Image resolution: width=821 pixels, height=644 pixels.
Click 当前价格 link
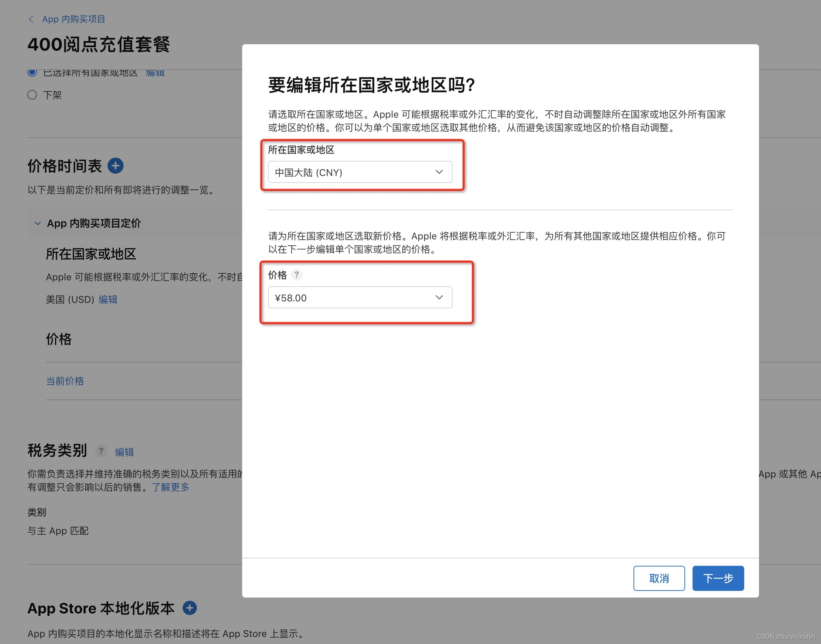tap(65, 381)
